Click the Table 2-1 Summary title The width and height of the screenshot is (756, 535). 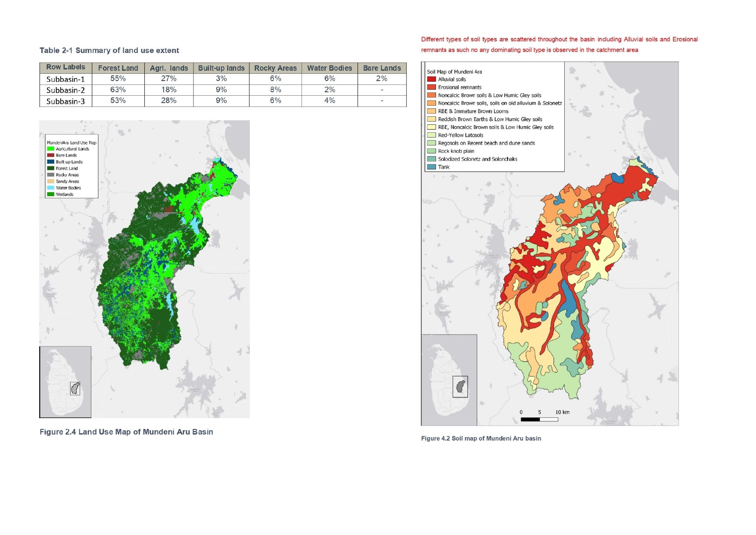point(109,50)
